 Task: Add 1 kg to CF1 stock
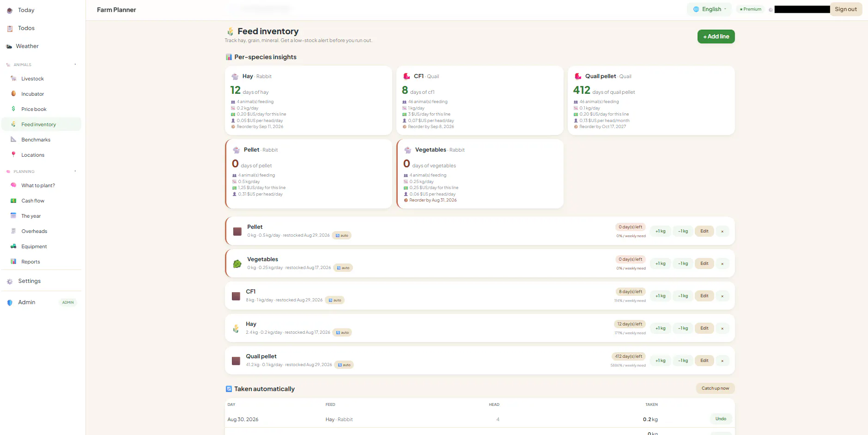click(x=660, y=296)
